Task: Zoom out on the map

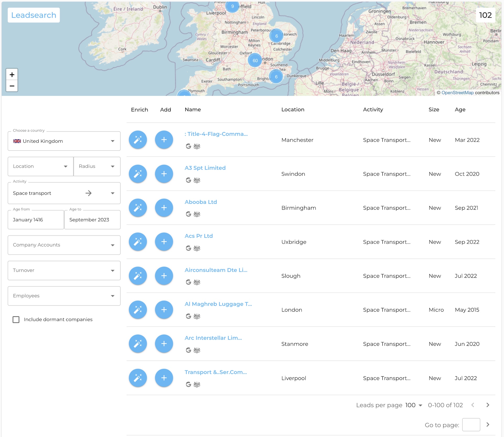Action: click(x=12, y=86)
